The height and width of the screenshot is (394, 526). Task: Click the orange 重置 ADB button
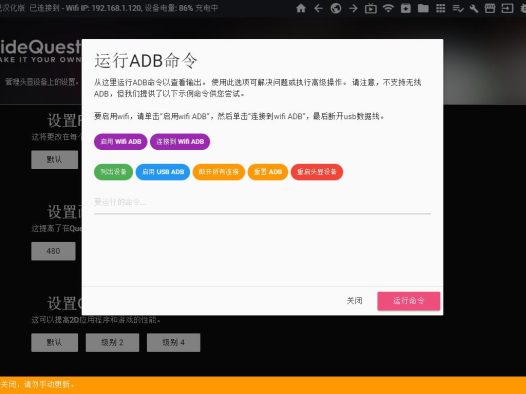coord(268,172)
